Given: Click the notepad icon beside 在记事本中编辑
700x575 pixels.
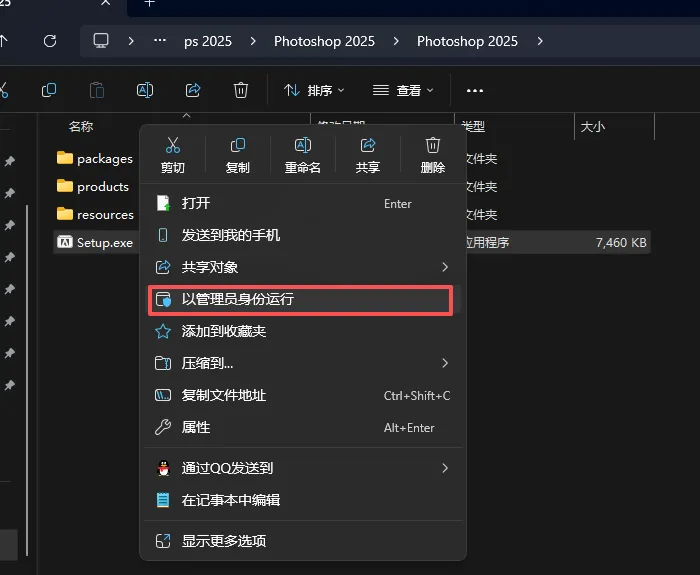Looking at the screenshot, I should (x=163, y=500).
